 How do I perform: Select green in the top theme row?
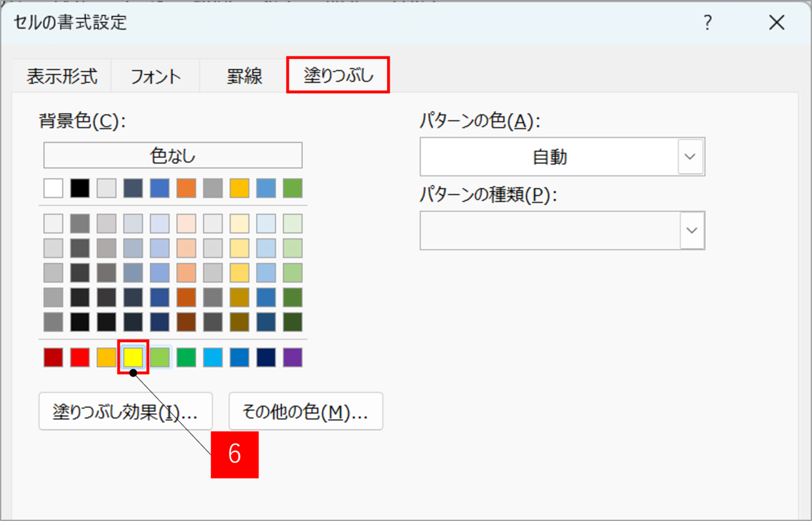point(293,189)
